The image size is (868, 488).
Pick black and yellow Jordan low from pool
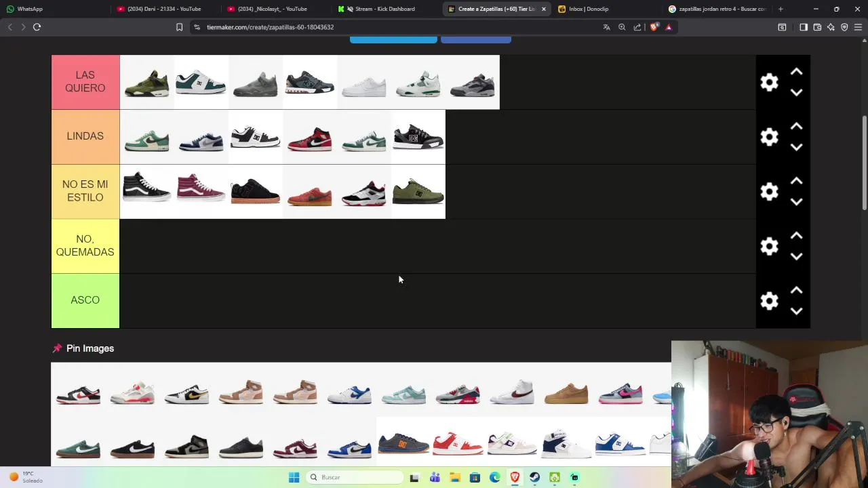[186, 391]
